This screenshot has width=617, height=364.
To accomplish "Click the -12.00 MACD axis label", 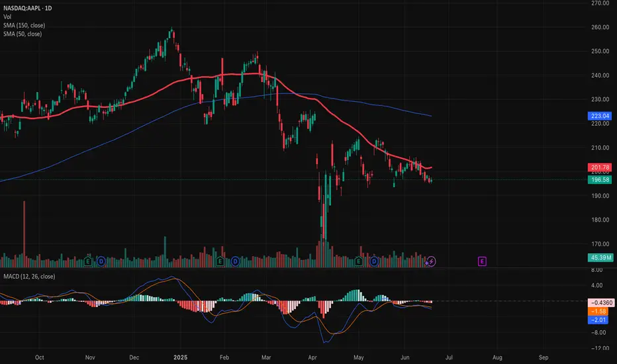I will pos(598,348).
